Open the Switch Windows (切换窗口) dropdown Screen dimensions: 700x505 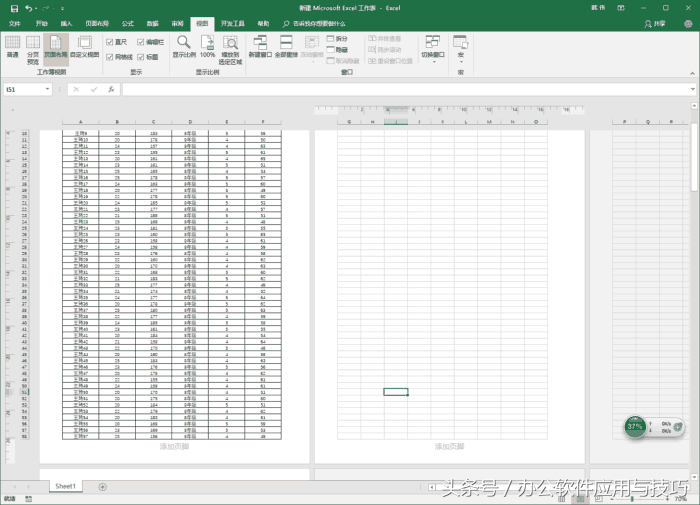(x=433, y=49)
